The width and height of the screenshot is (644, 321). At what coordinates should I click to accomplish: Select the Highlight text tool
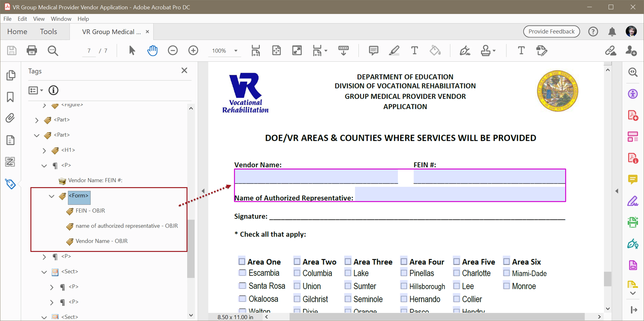394,51
